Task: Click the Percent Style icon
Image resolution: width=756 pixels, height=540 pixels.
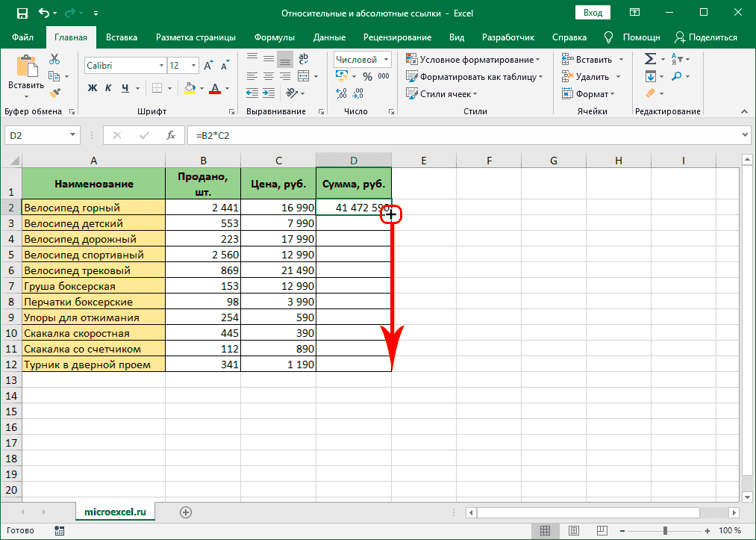Action: coord(367,76)
